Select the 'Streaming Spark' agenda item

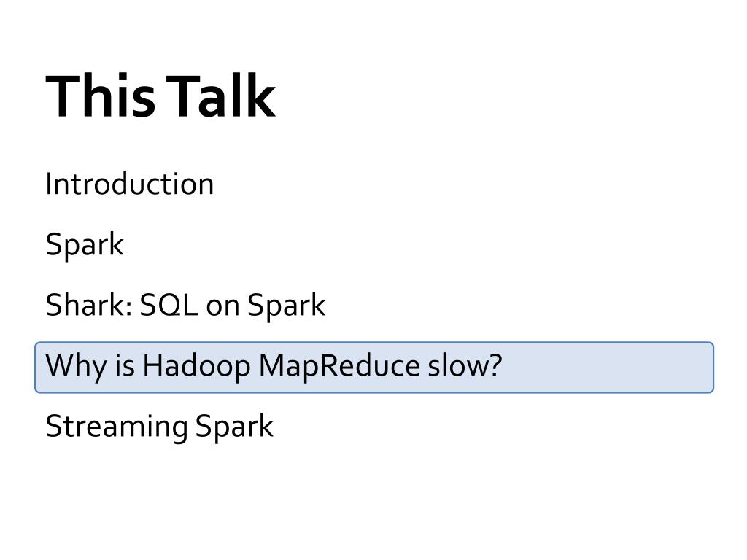[x=160, y=427]
